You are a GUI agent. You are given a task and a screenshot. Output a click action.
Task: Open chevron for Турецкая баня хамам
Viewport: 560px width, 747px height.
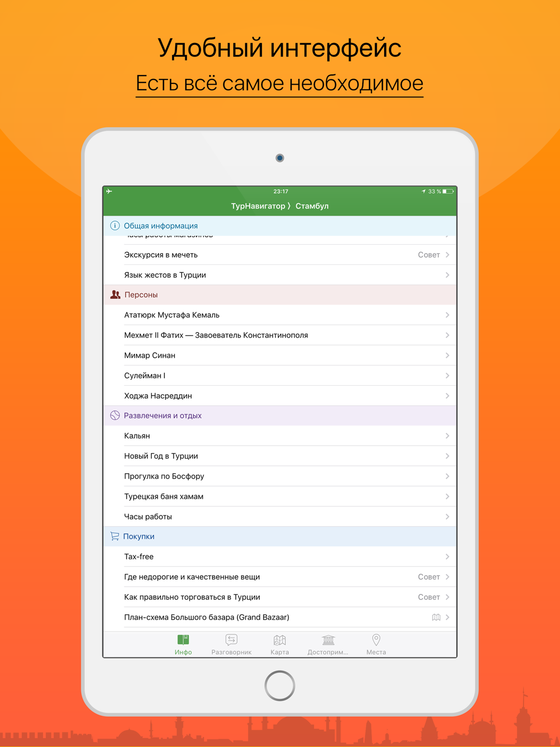point(447,496)
